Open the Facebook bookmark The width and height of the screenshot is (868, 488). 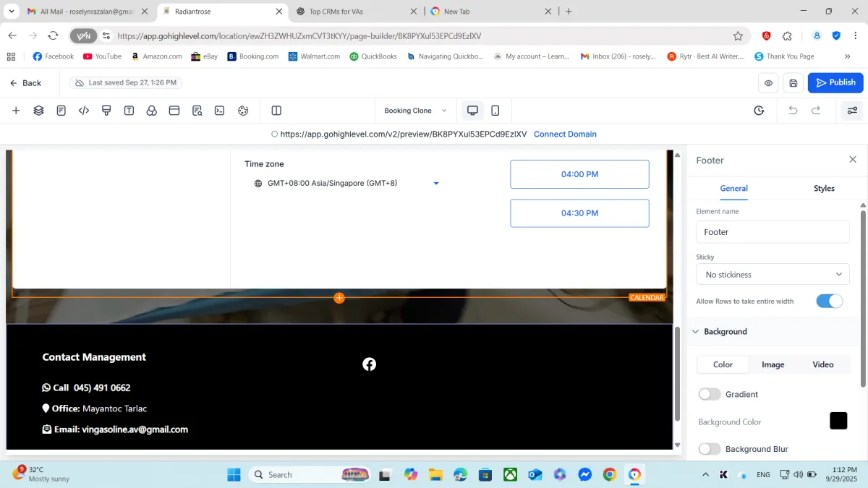coord(54,56)
